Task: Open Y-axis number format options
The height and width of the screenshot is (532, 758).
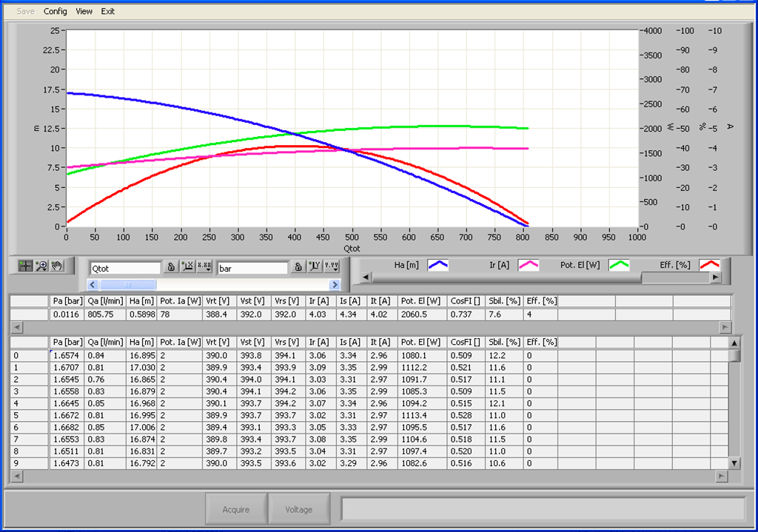Action: click(331, 268)
